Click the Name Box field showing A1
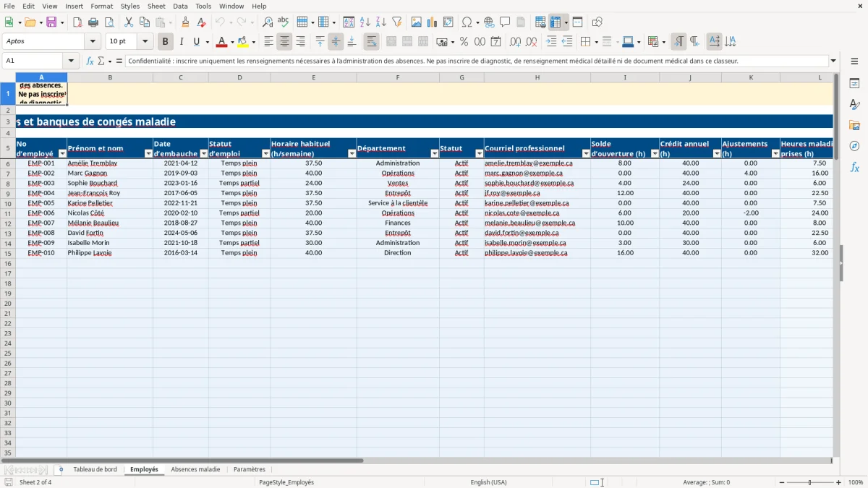Viewport: 868px width, 488px height. (x=33, y=61)
